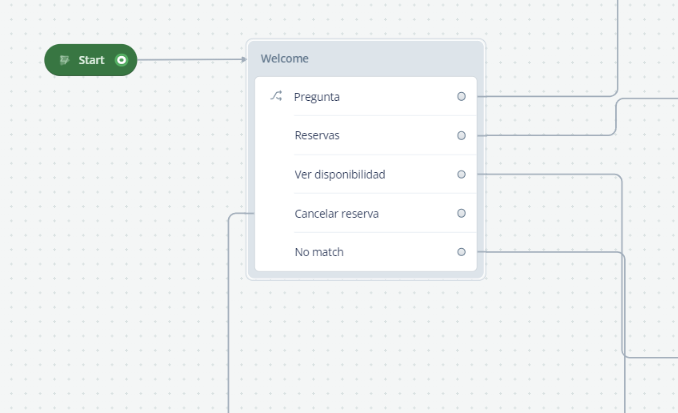Image resolution: width=678 pixels, height=413 pixels.
Task: Select the green Start node label
Action: point(91,60)
